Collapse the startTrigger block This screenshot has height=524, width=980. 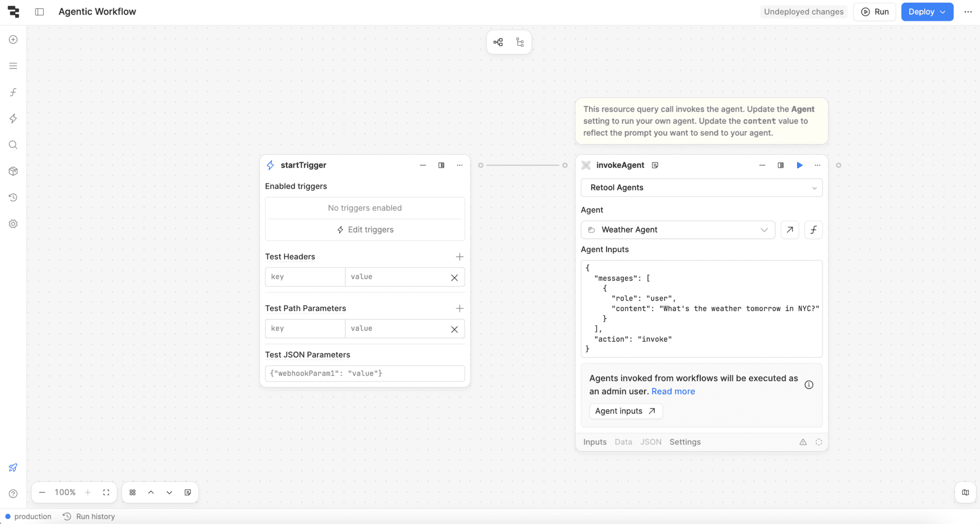423,165
